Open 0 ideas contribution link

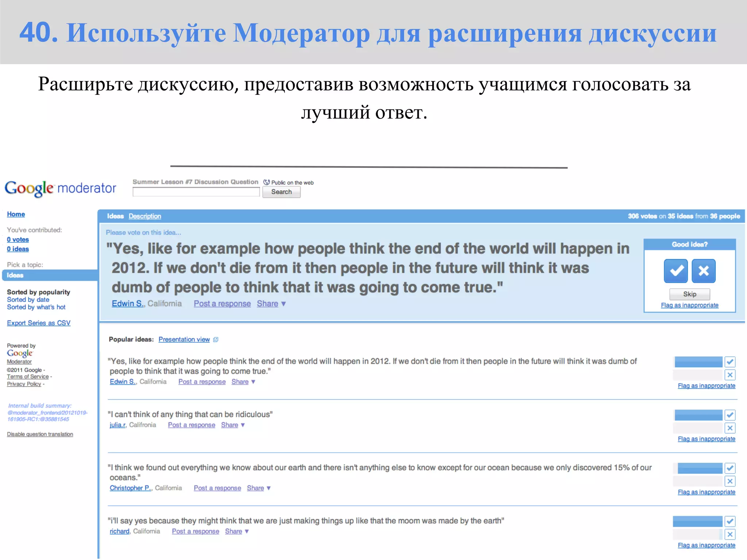[x=18, y=249]
